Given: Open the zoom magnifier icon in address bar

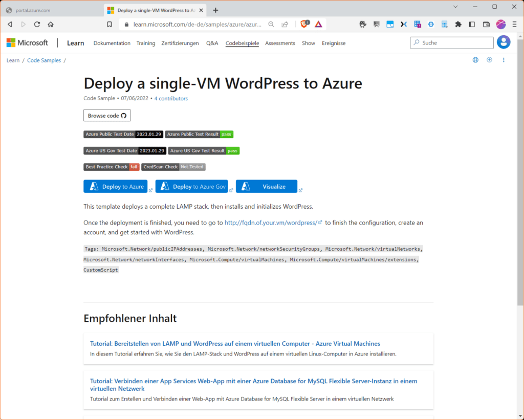Looking at the screenshot, I should pyautogui.click(x=271, y=25).
